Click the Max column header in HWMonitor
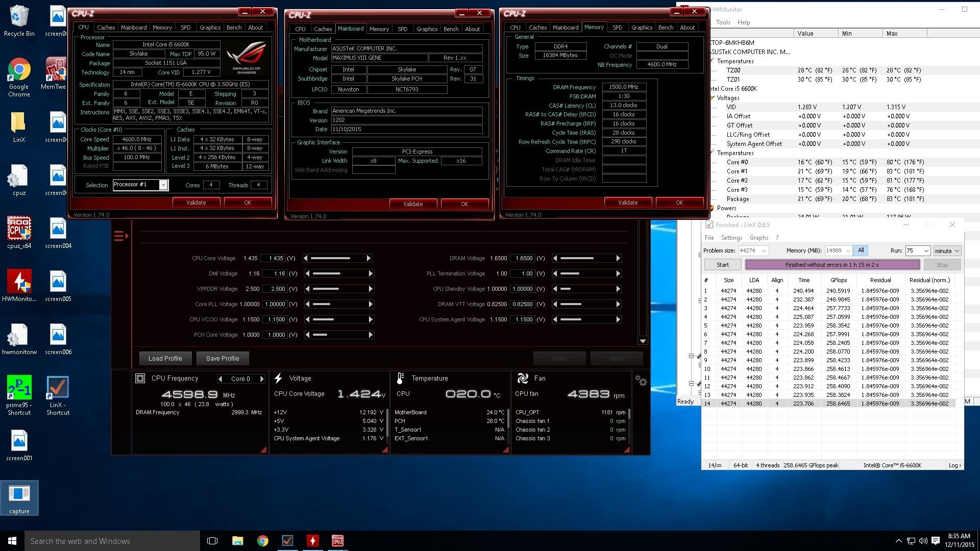The image size is (980, 551). pyautogui.click(x=904, y=34)
